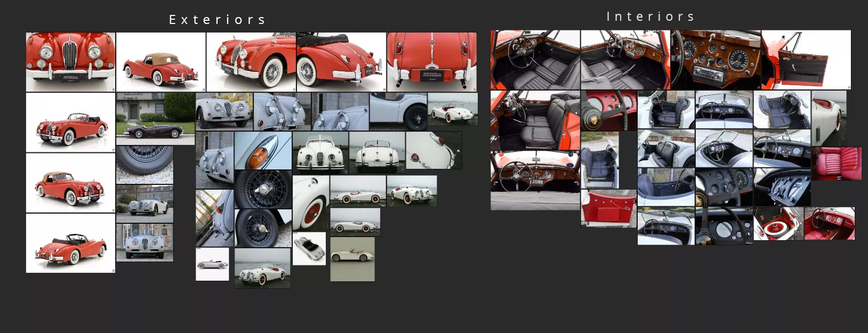Select the red interior door panel image

[x=608, y=208]
